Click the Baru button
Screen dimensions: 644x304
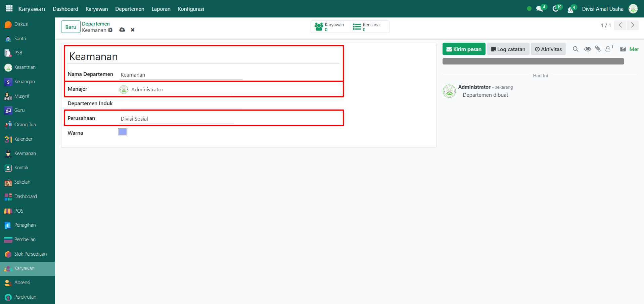point(71,27)
